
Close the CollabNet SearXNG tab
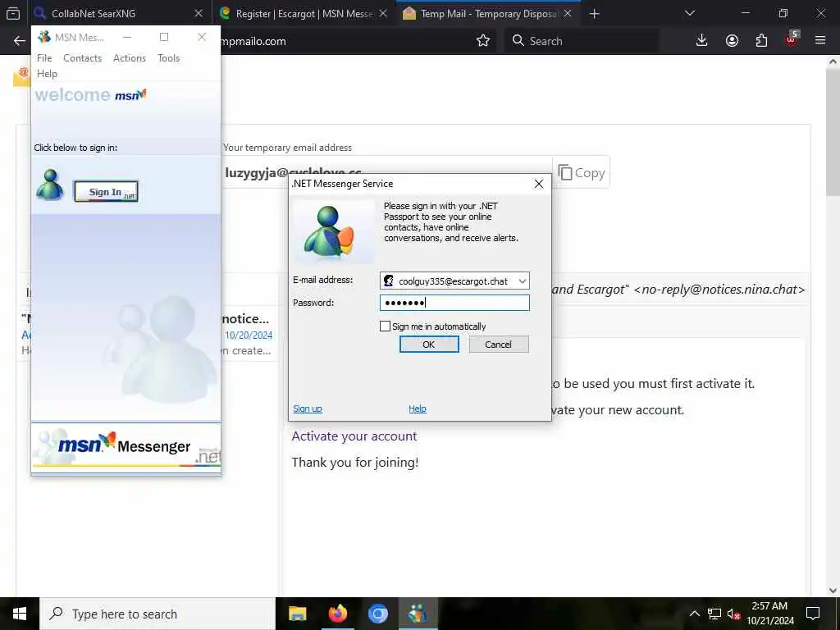[x=199, y=13]
